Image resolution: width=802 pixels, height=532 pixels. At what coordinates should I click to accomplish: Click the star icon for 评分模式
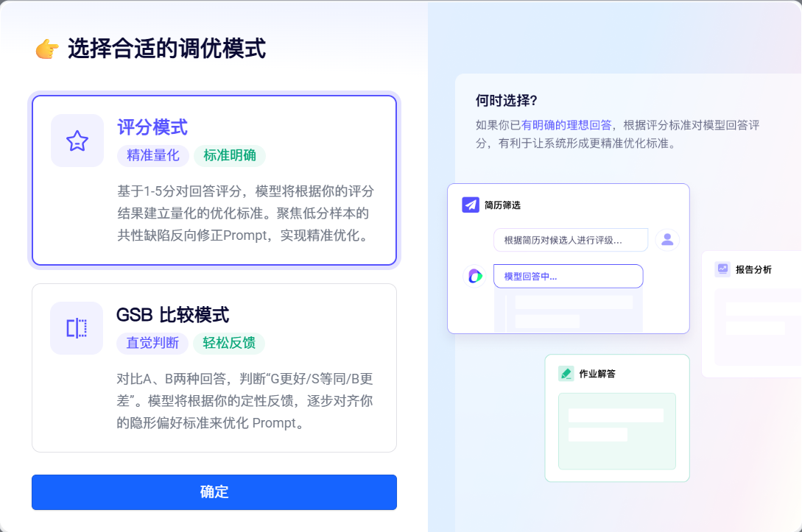pyautogui.click(x=77, y=141)
